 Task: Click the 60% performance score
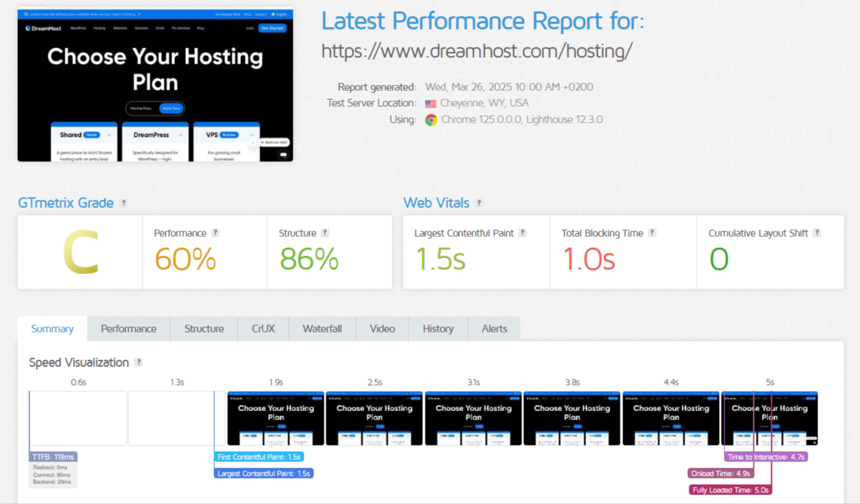pyautogui.click(x=185, y=260)
